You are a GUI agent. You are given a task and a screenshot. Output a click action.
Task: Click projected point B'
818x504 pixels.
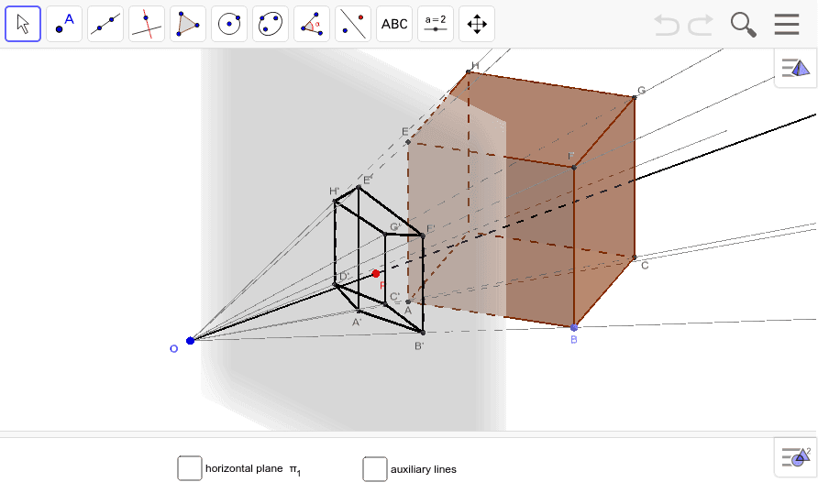coord(423,332)
